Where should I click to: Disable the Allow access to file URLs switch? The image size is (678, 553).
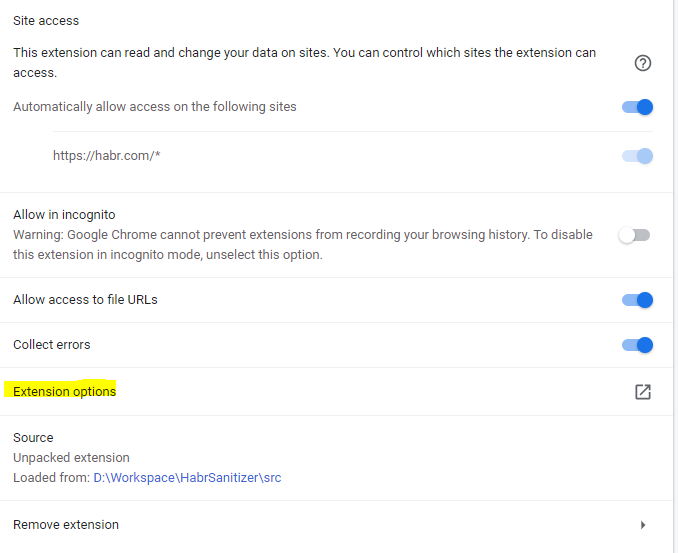(637, 300)
